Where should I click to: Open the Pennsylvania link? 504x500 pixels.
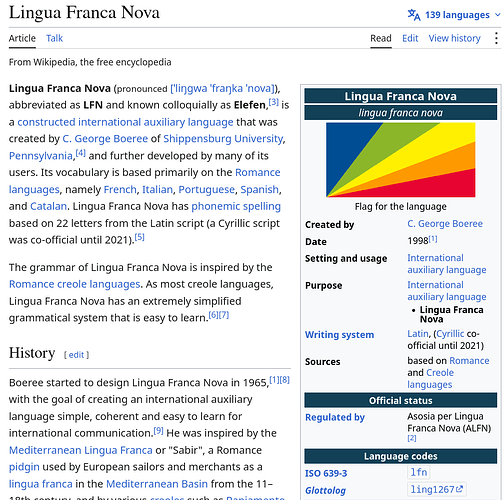click(x=41, y=156)
